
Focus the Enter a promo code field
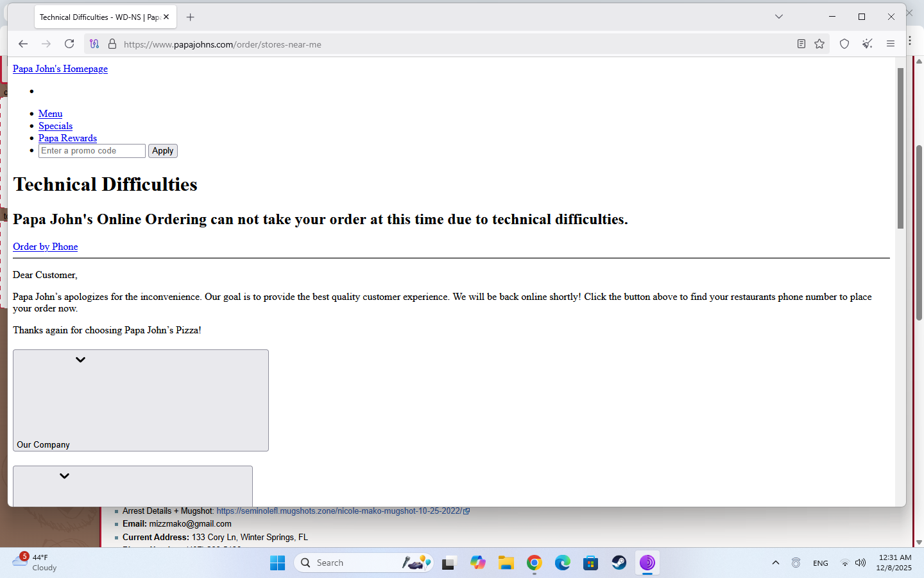click(92, 151)
